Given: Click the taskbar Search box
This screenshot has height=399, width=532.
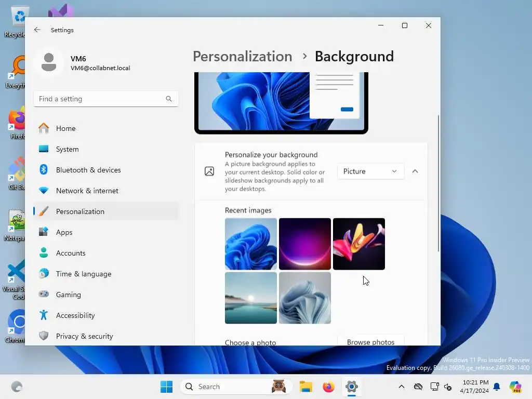Looking at the screenshot, I should [236, 387].
